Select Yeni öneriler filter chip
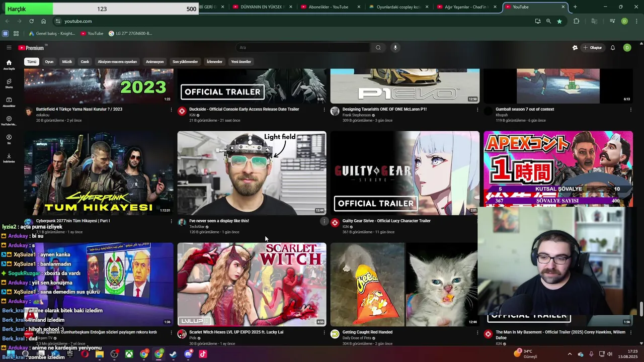The width and height of the screenshot is (644, 362). 241,62
